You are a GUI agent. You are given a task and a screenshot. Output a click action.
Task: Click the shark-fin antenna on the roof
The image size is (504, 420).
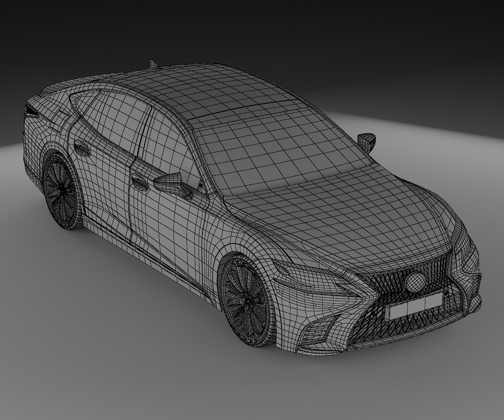point(153,64)
